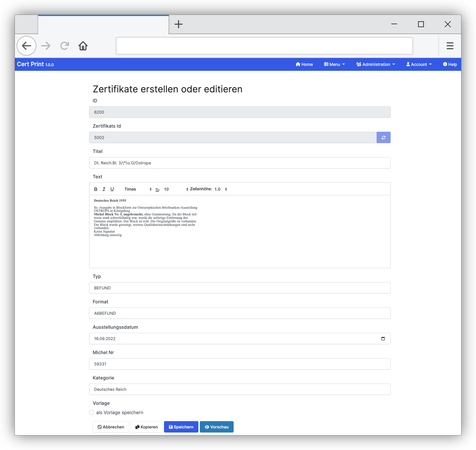Regenerate the Zertifikats Id with refresh button
Viewport: 476px width, 450px height.
pyautogui.click(x=383, y=138)
